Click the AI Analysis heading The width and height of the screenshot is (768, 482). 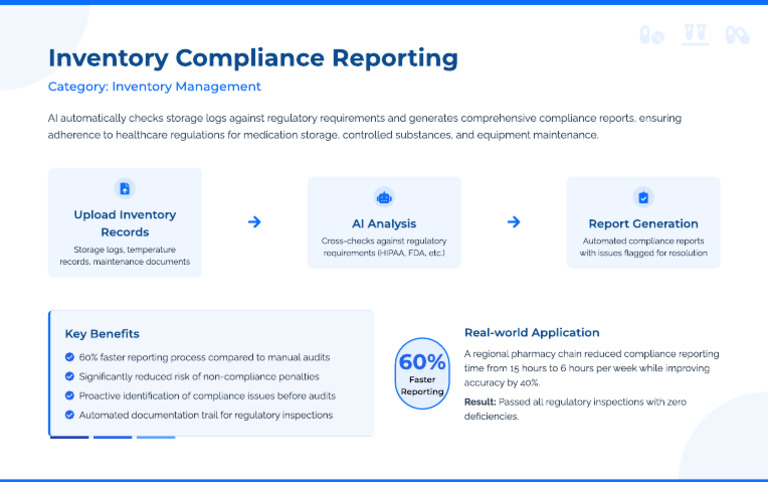[384, 224]
